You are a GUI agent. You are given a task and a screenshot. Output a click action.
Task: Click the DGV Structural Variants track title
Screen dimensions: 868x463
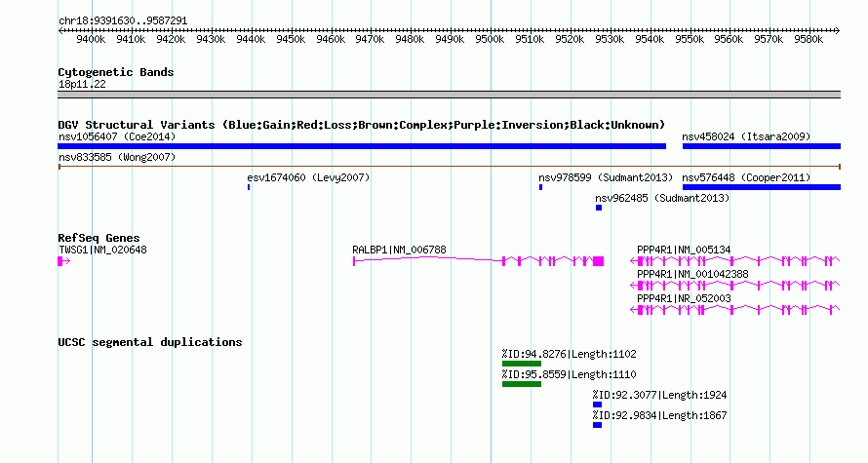click(362, 125)
